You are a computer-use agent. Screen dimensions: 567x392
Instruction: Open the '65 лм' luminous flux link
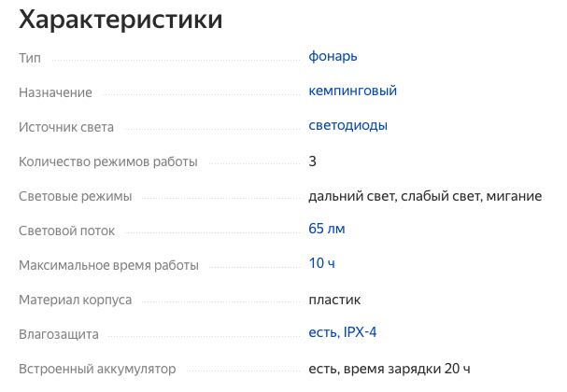point(327,230)
